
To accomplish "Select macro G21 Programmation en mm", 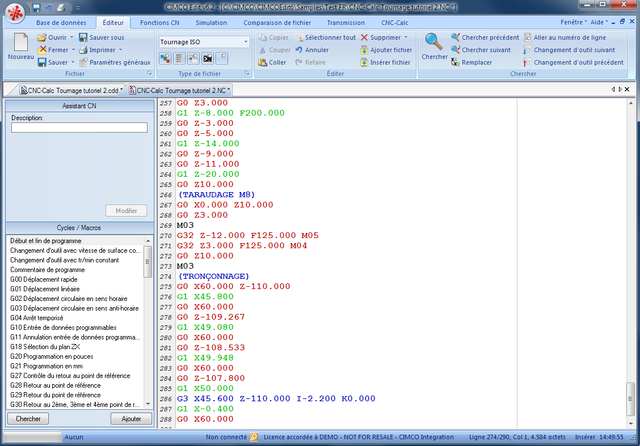I will tap(47, 366).
